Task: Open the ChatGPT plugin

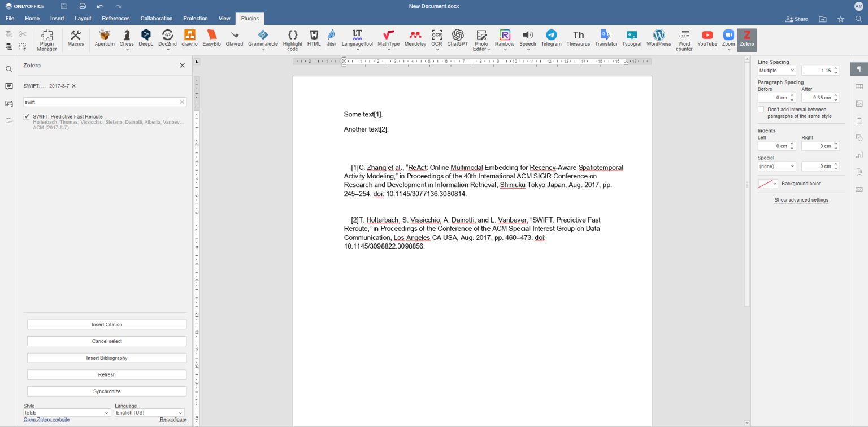Action: coord(457,40)
